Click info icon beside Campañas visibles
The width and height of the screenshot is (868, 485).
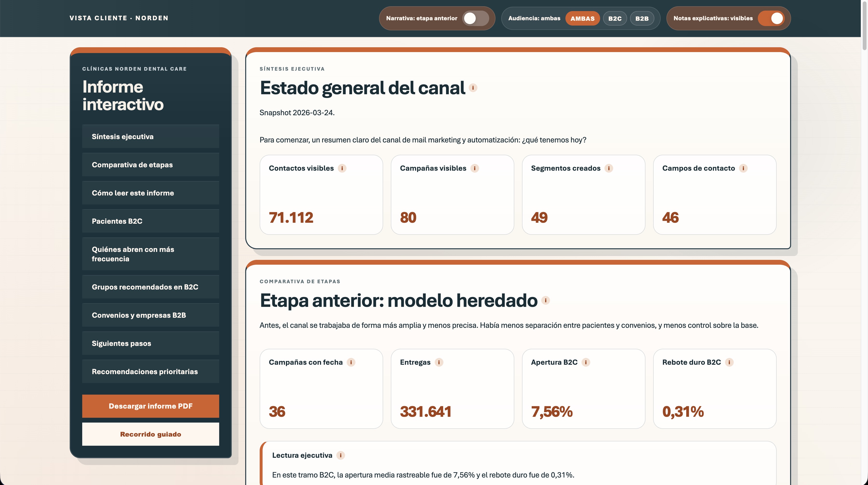pyautogui.click(x=475, y=168)
